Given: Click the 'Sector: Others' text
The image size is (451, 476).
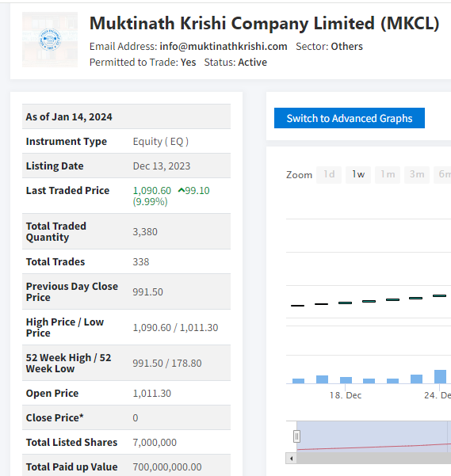Looking at the screenshot, I should 329,47.
